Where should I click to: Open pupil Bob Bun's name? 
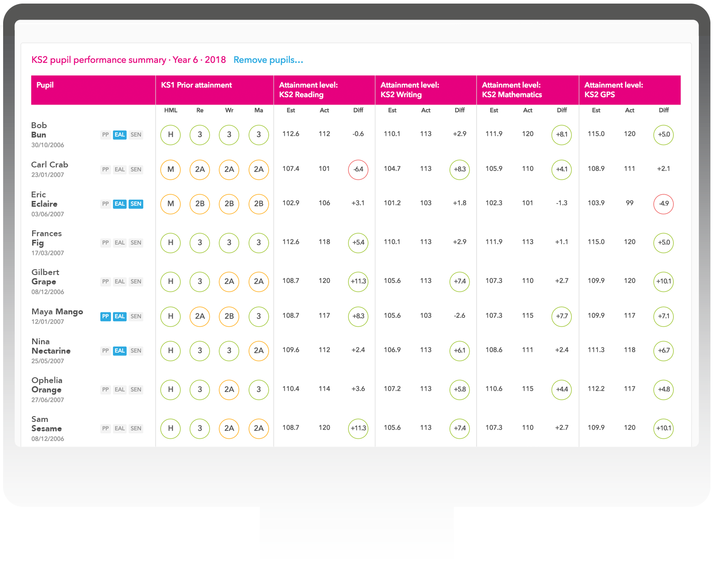39,130
